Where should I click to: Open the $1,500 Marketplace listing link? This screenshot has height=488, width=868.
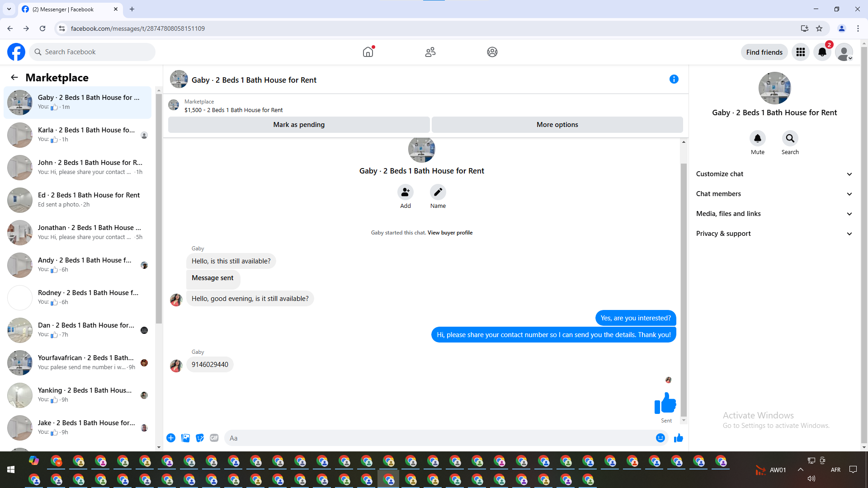pos(233,110)
